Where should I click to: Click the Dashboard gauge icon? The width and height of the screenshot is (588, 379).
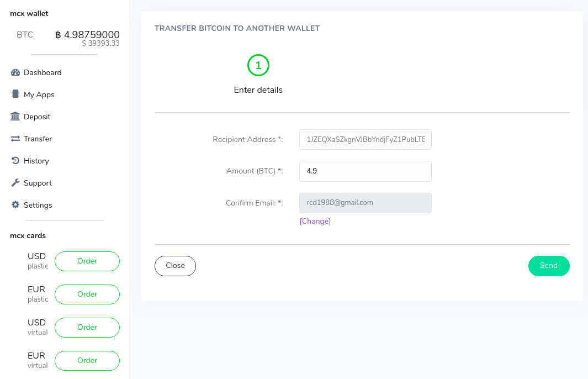(15, 72)
